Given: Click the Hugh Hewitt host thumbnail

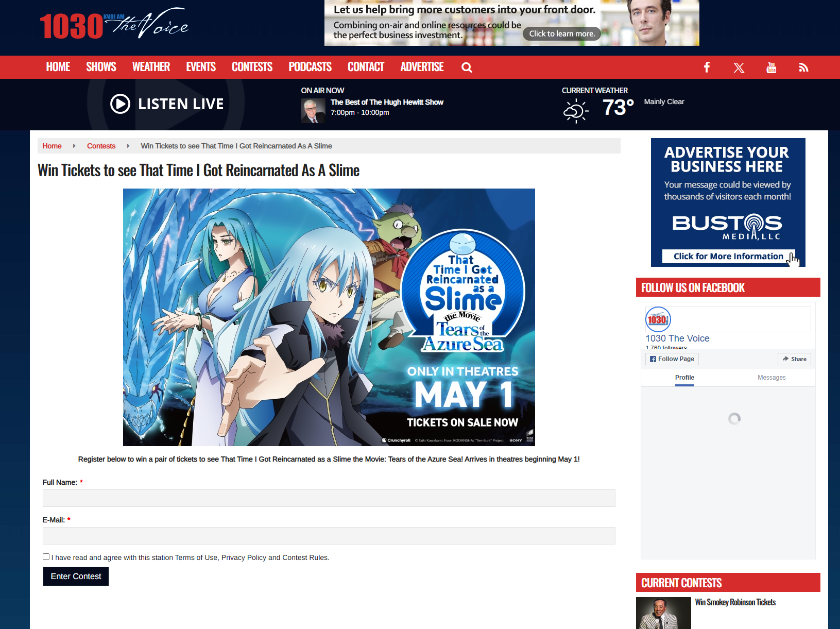Looking at the screenshot, I should (x=313, y=111).
